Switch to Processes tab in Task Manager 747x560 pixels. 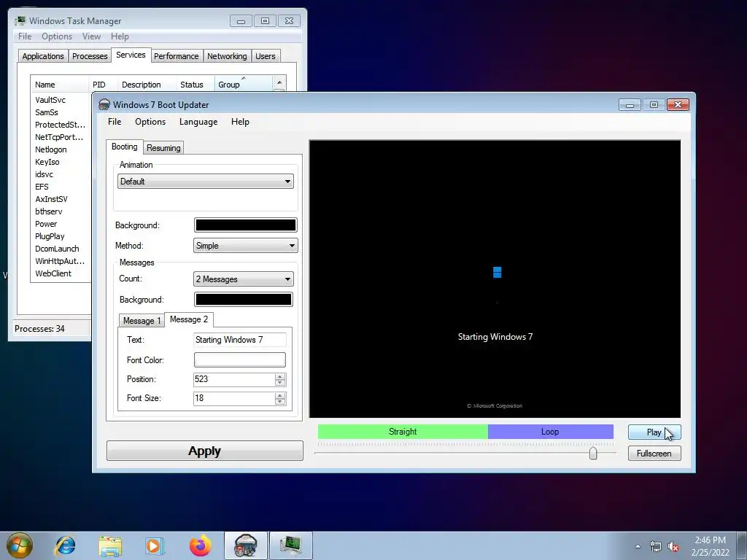click(x=90, y=56)
